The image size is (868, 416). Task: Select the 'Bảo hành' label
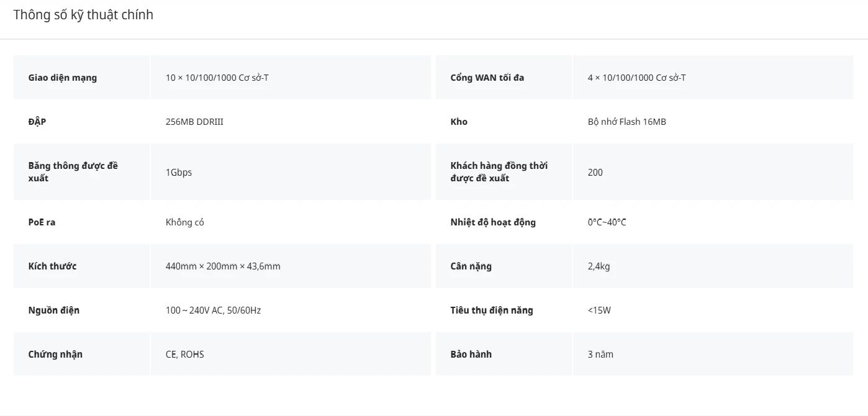(471, 355)
